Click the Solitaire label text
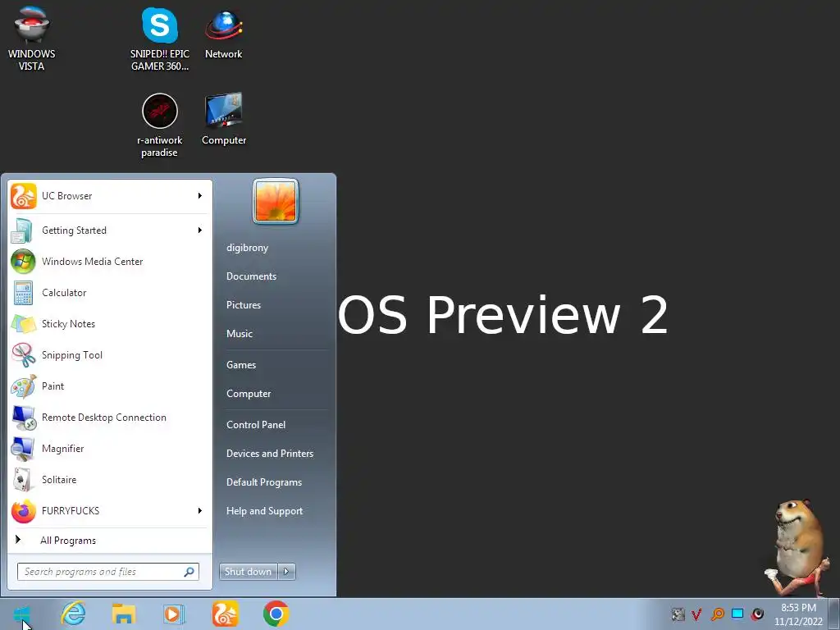 tap(59, 479)
